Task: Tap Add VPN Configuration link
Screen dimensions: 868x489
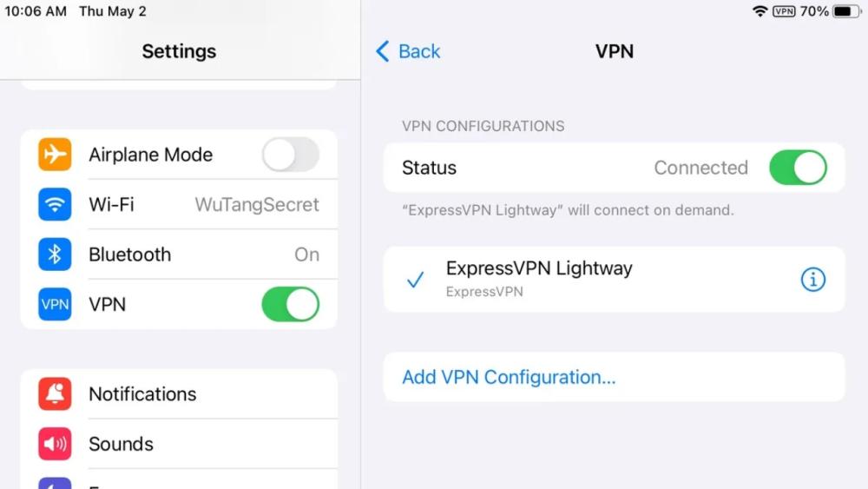Action: pyautogui.click(x=509, y=377)
